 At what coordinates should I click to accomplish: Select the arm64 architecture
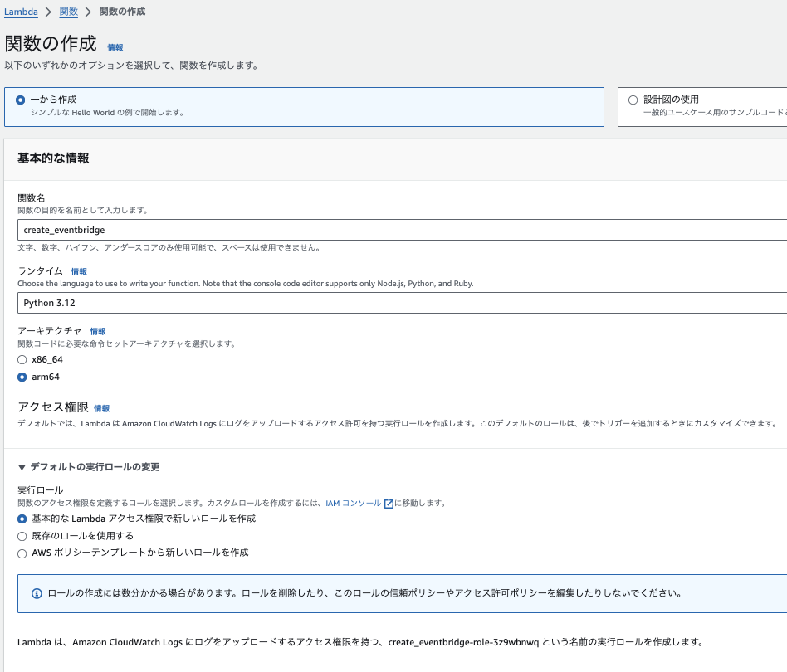[x=22, y=376]
